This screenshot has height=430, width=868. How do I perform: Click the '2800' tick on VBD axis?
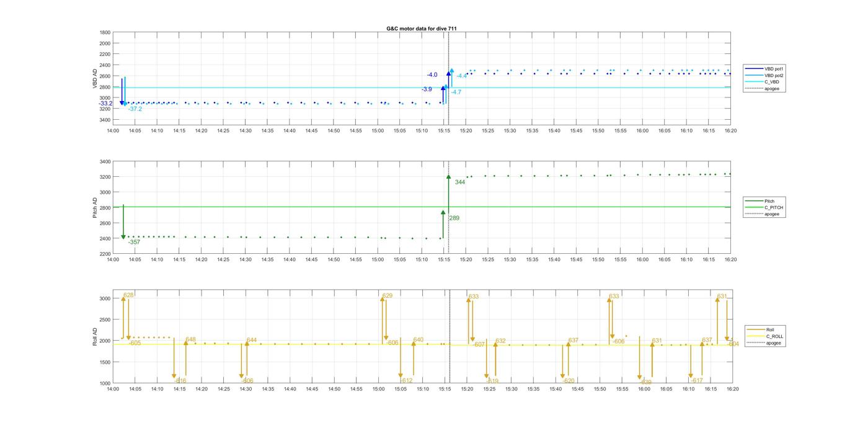click(x=105, y=87)
